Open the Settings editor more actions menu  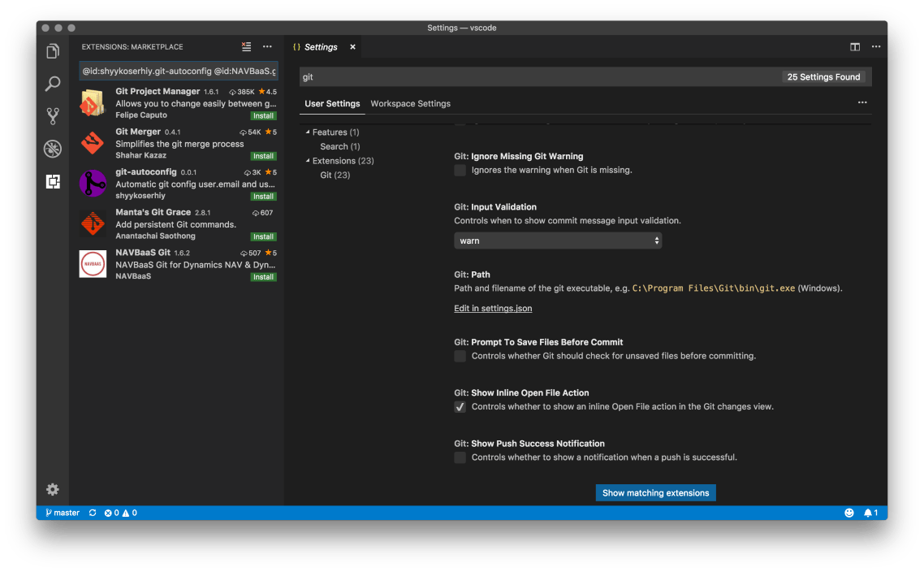click(x=862, y=102)
